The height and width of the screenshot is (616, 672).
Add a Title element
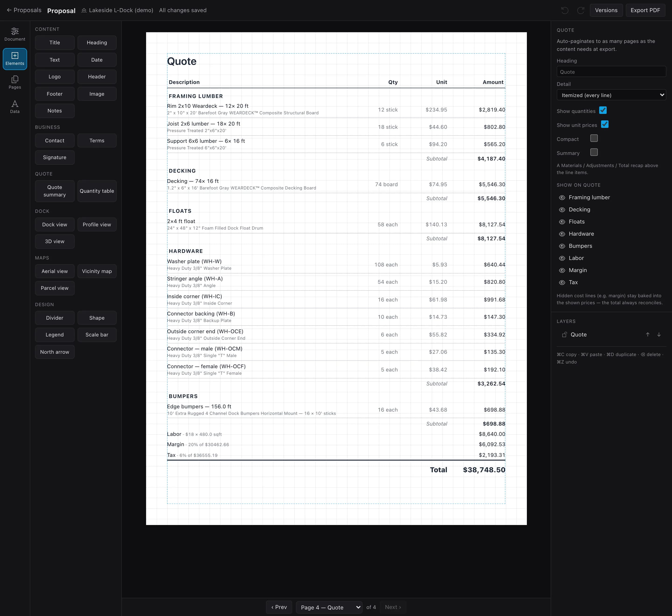click(x=55, y=43)
